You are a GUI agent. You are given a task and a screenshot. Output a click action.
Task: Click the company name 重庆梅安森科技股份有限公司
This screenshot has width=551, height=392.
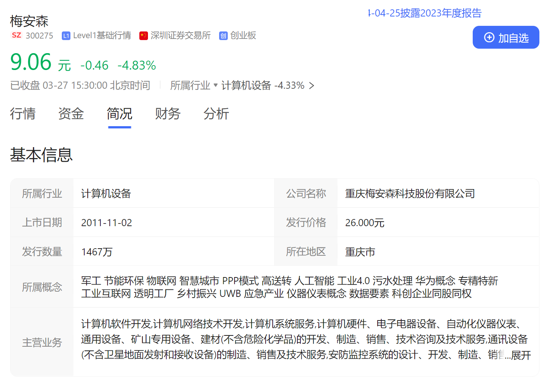point(410,194)
